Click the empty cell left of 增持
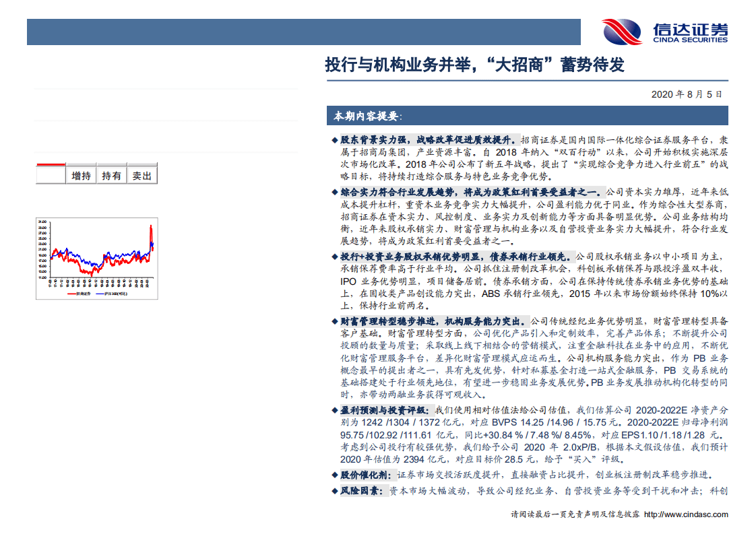 tap(50, 176)
